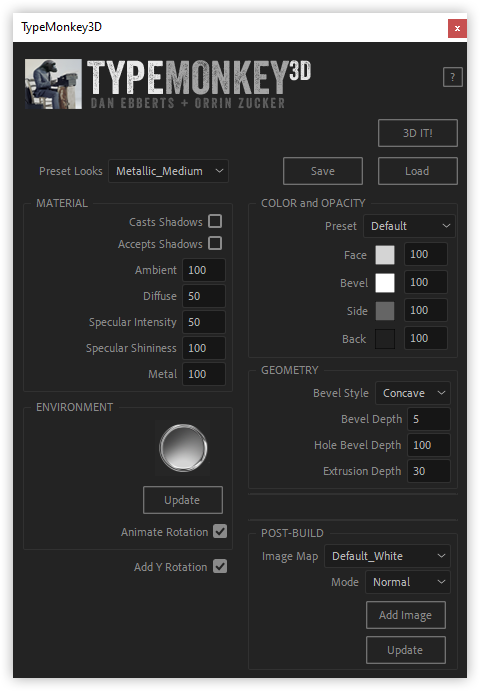Click the Extrusion Depth field
Viewport: 480px width, 691px height.
pos(429,471)
